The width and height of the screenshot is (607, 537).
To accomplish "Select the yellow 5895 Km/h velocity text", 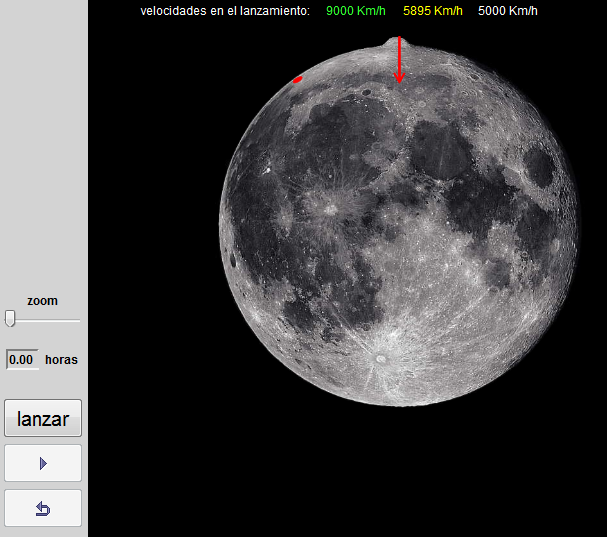I will pos(433,11).
